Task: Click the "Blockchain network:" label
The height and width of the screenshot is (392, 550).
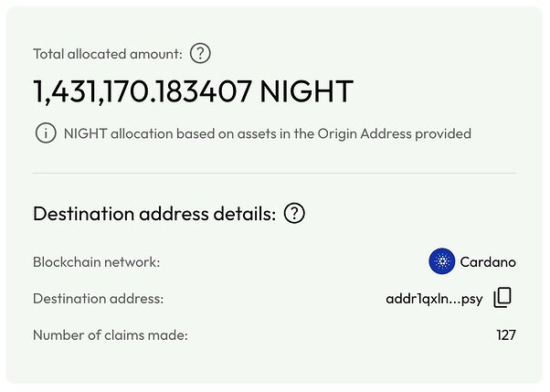Action: point(96,262)
